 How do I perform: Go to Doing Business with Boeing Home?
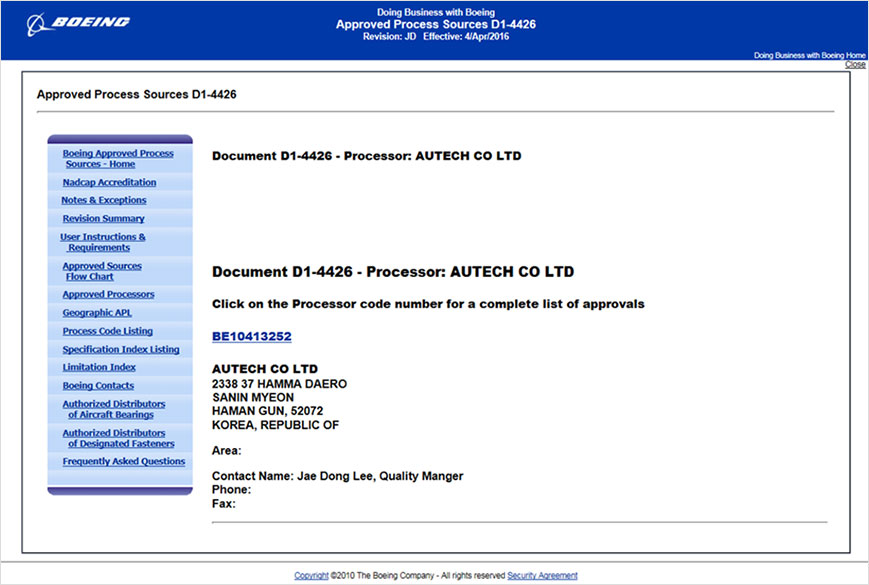pyautogui.click(x=809, y=55)
